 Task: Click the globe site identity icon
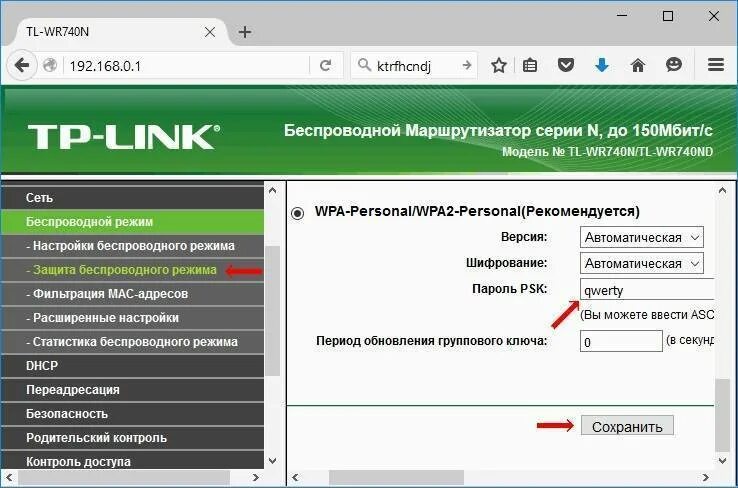50,65
